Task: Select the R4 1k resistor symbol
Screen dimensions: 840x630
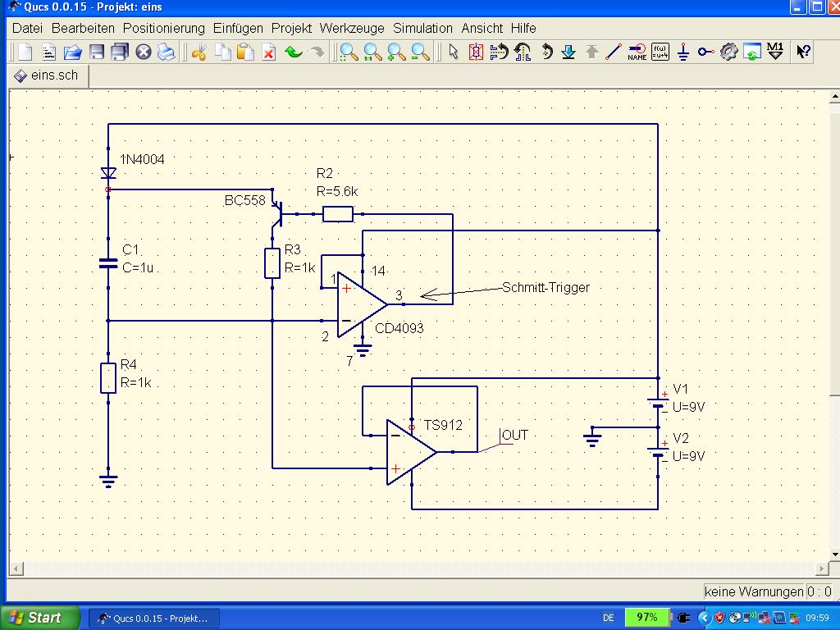Action: click(x=108, y=377)
